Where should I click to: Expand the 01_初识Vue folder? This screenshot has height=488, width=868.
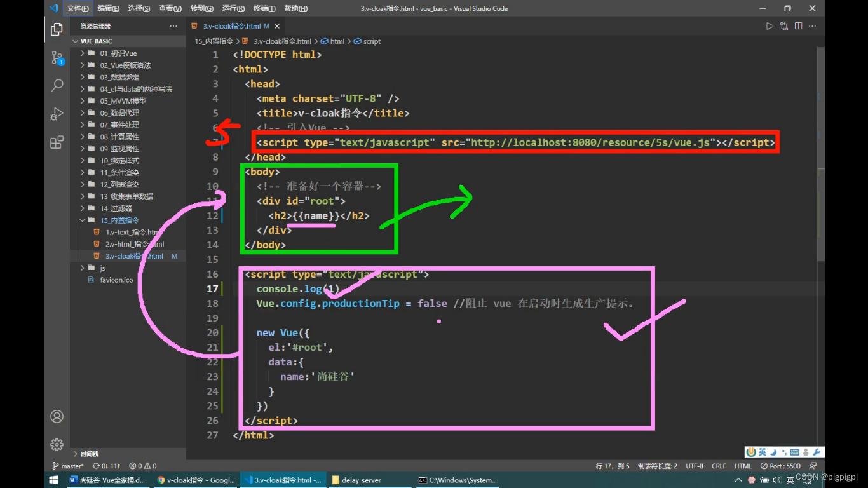click(83, 53)
